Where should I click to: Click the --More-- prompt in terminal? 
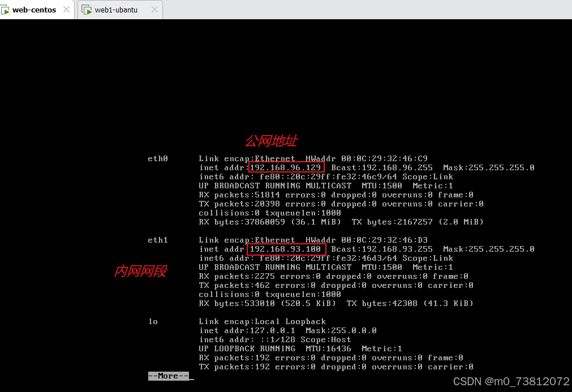pyautogui.click(x=169, y=376)
